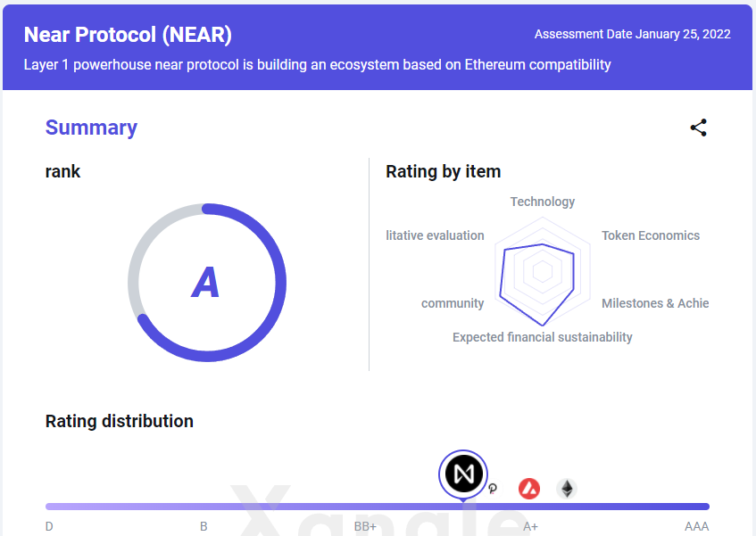Click the B label on rating scale
The height and width of the screenshot is (536, 756).
(204, 526)
